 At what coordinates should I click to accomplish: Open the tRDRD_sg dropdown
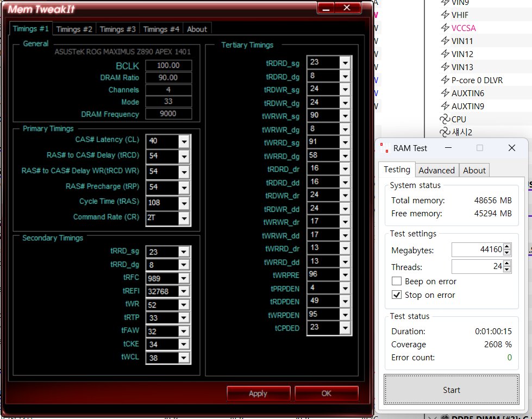tap(345, 62)
